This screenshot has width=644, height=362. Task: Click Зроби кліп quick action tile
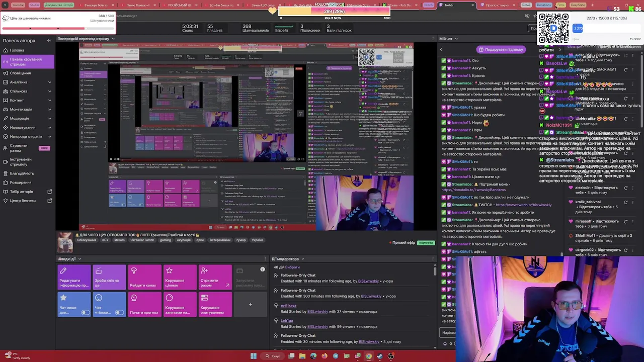(109, 277)
